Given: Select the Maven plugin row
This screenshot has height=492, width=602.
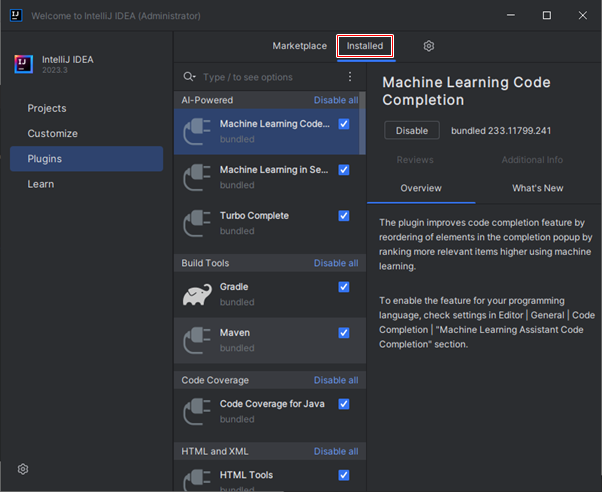Looking at the screenshot, I should (270, 341).
